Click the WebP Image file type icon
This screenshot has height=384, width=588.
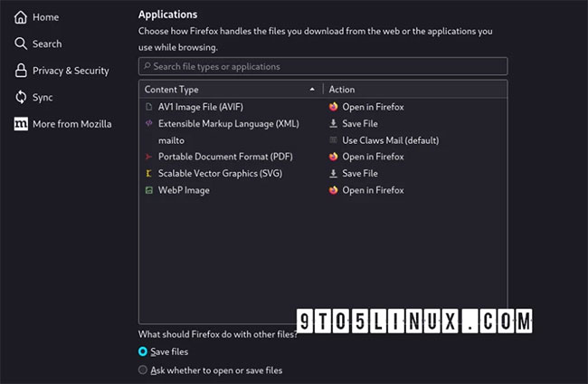(x=149, y=190)
